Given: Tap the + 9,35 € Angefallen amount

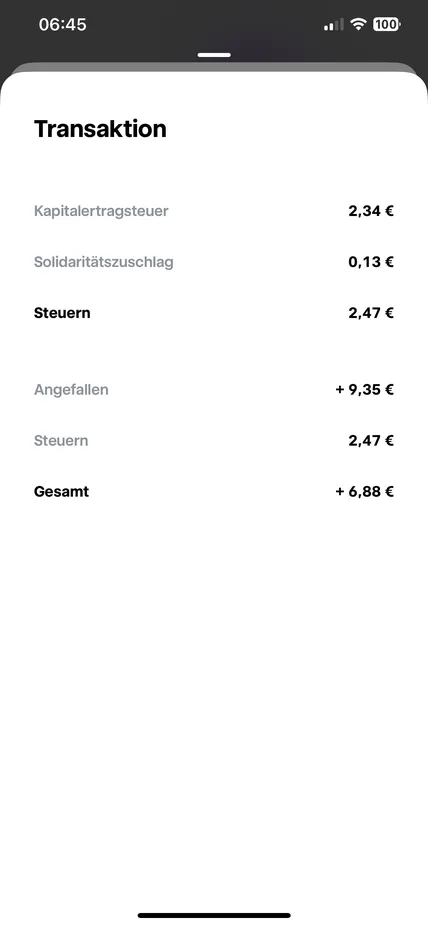Looking at the screenshot, I should click(364, 390).
